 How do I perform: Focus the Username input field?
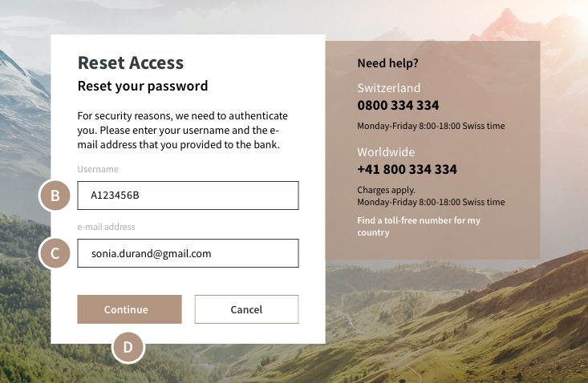click(188, 196)
